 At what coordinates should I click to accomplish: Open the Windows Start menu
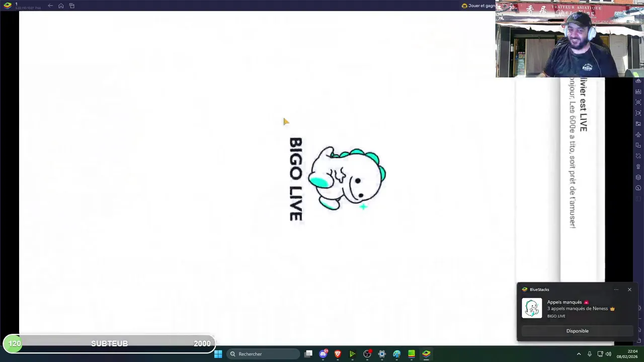click(x=218, y=354)
